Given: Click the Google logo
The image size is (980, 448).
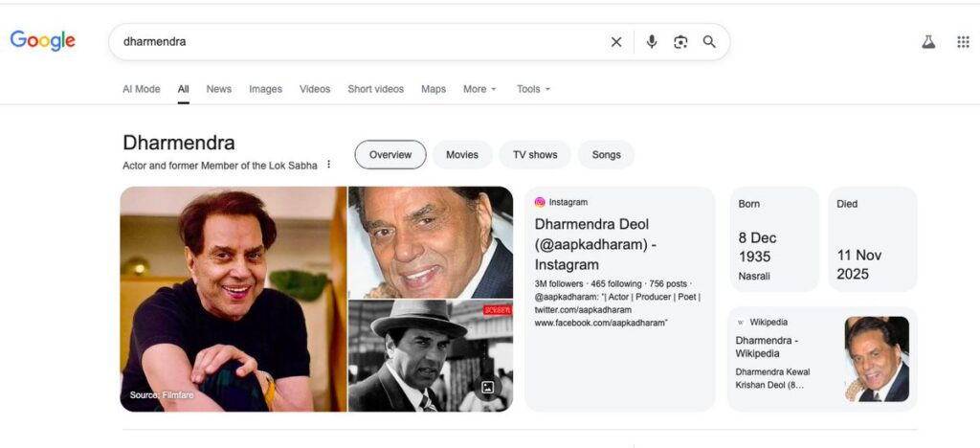Looking at the screenshot, I should (x=42, y=41).
